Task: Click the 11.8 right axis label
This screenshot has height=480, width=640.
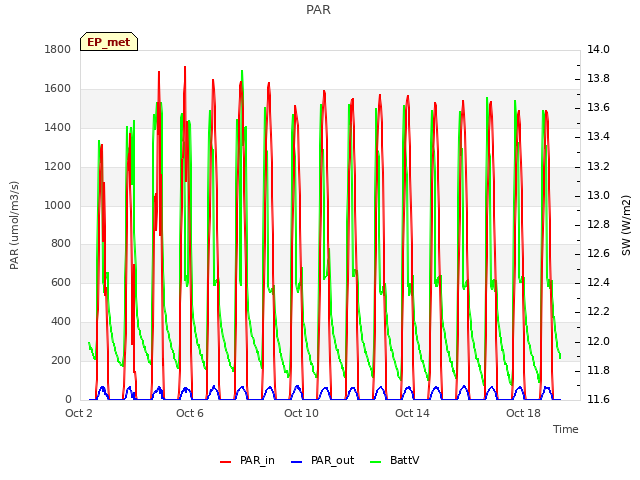Action: pos(598,371)
